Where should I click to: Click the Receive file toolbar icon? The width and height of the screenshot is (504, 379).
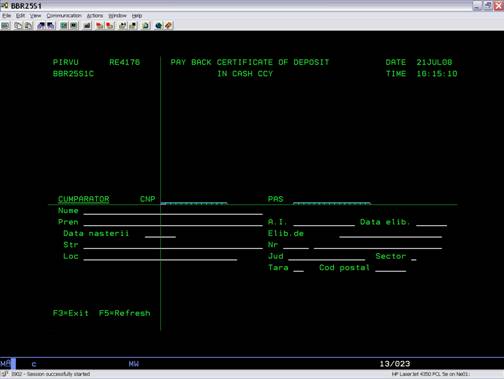(51, 26)
